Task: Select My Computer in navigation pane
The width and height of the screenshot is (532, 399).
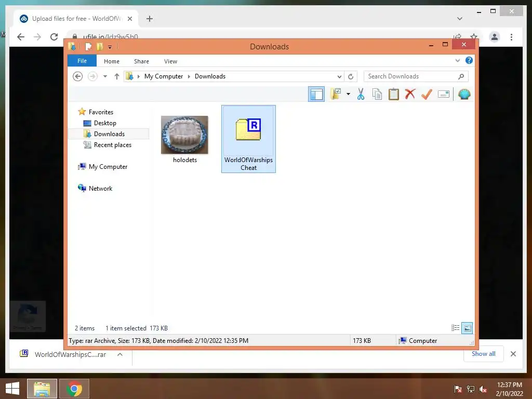Action: point(108,167)
